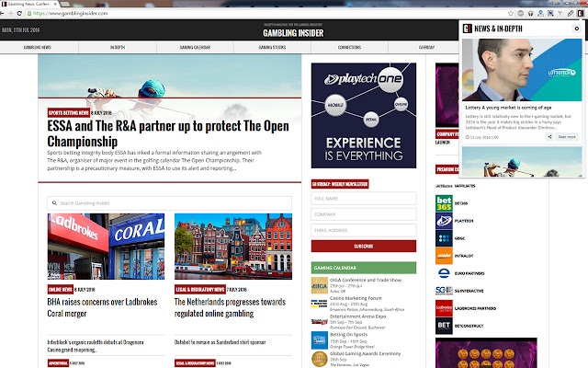This screenshot has width=588, height=368.
Task: Click the headphones extension icon
Action: click(531, 13)
